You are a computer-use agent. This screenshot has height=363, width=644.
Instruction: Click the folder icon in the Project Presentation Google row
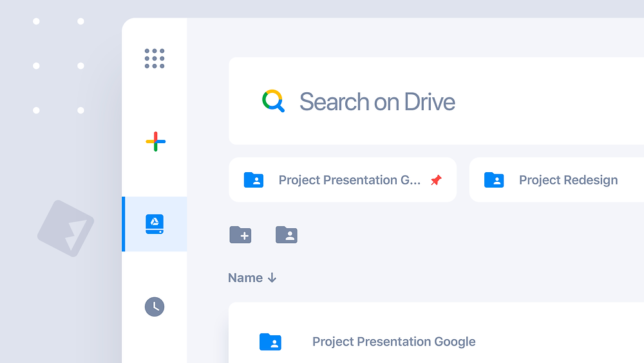click(x=270, y=342)
